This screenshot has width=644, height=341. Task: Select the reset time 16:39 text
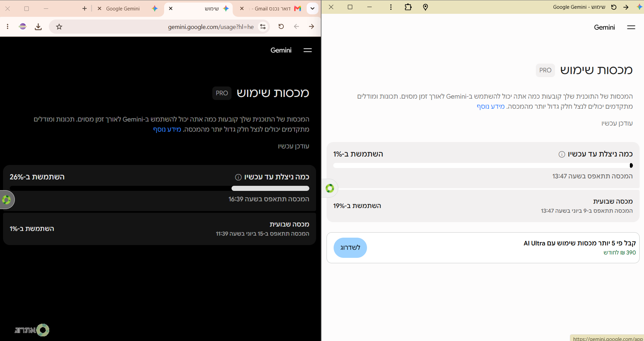pyautogui.click(x=269, y=199)
